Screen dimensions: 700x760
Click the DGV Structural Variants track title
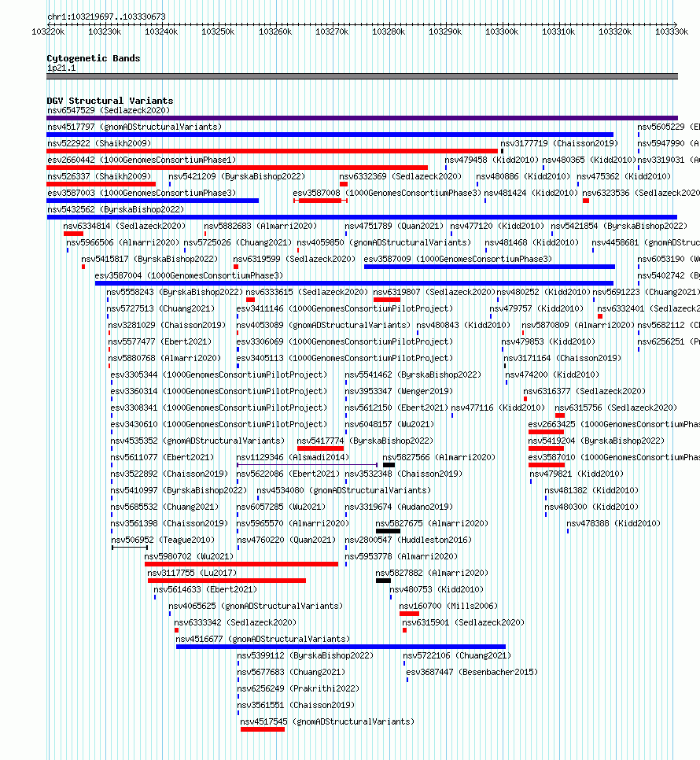(x=110, y=101)
